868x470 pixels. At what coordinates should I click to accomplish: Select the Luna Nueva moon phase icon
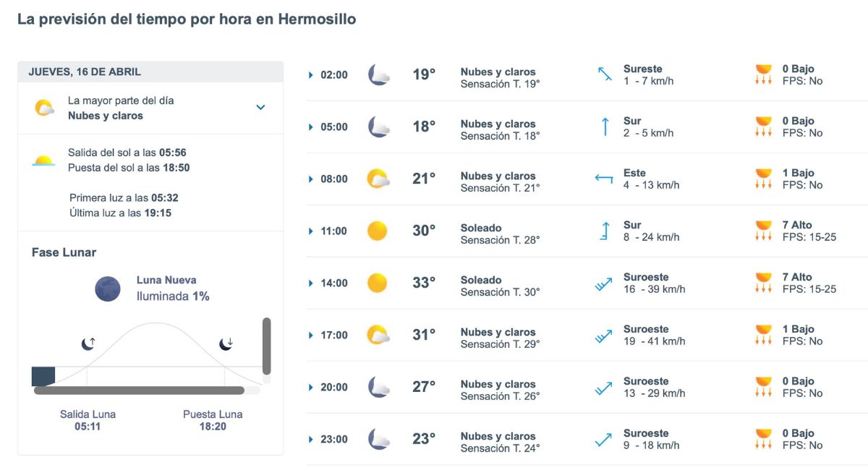pyautogui.click(x=107, y=289)
